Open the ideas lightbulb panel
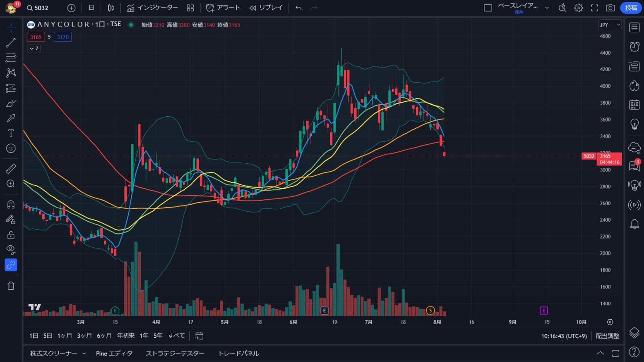The width and height of the screenshot is (644, 362). 634,124
